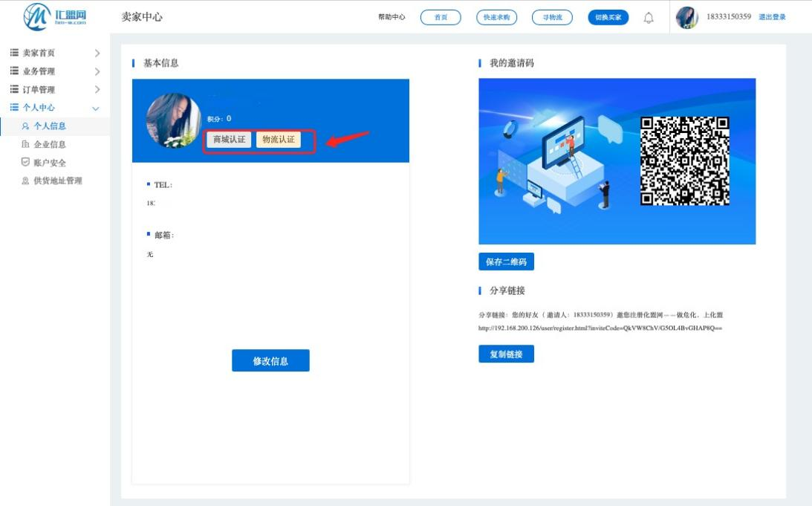Click the share link URL text

click(x=600, y=328)
